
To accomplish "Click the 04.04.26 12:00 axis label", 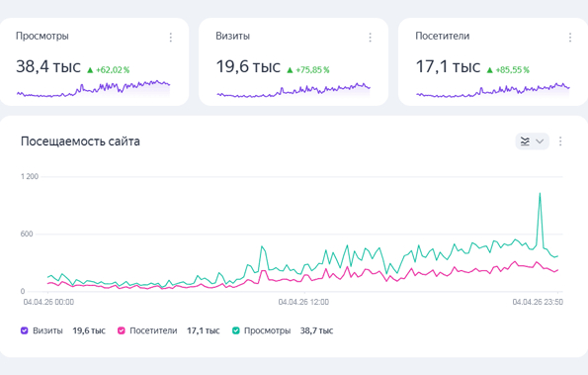I will (x=303, y=302).
